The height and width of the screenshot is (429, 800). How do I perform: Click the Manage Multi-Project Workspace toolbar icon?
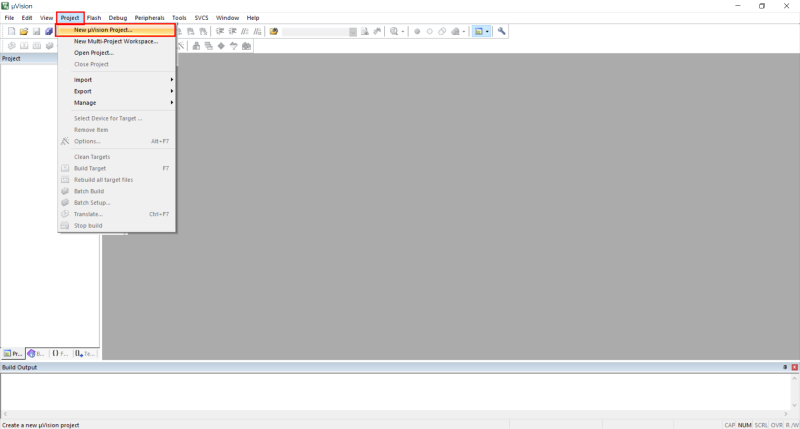[x=209, y=46]
